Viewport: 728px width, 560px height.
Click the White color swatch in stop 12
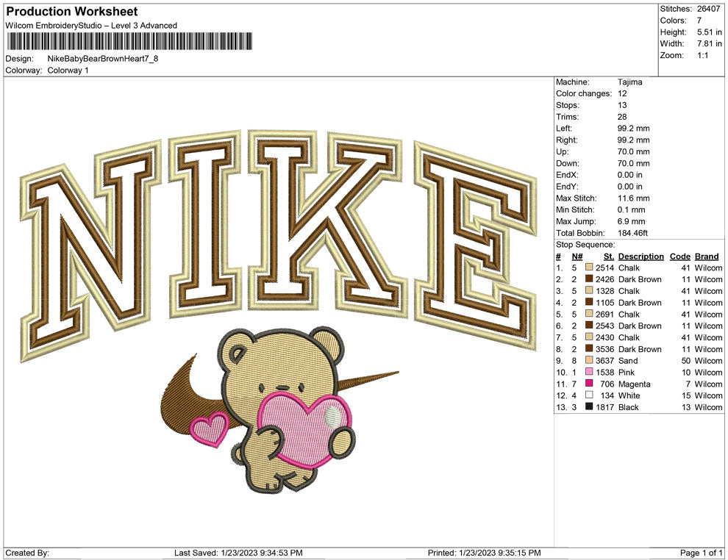click(x=589, y=396)
